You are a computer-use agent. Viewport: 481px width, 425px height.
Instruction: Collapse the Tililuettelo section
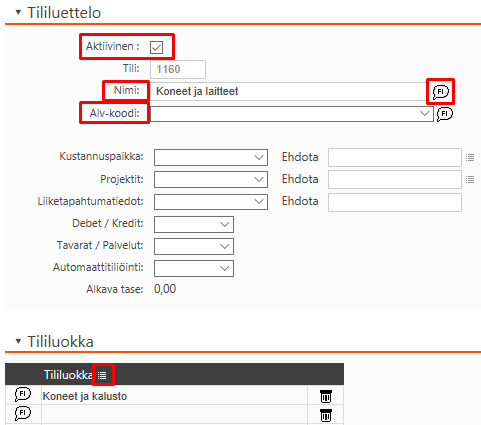[18, 13]
